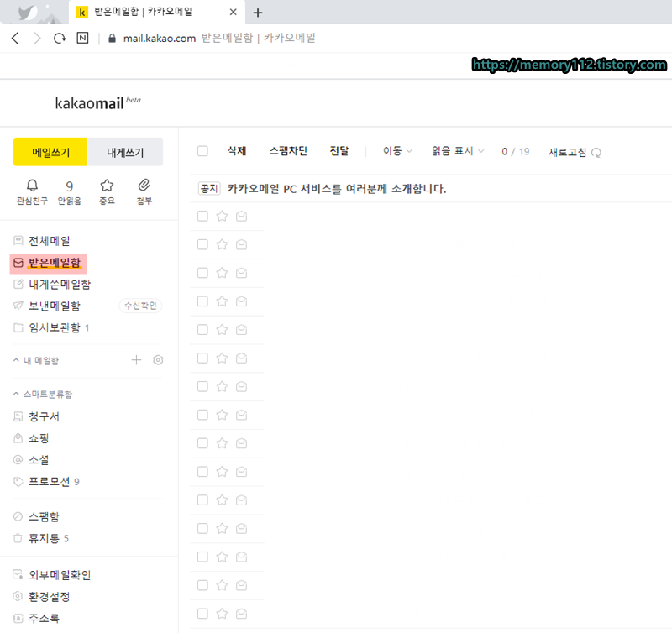Click the Notion extension icon in address bar
672x633 pixels.
pos(82,38)
